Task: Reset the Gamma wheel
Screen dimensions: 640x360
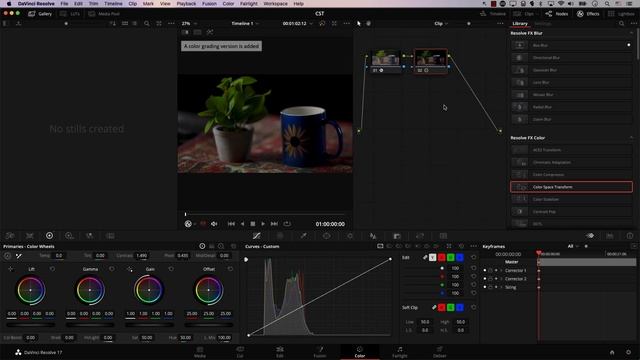Action: tap(112, 269)
